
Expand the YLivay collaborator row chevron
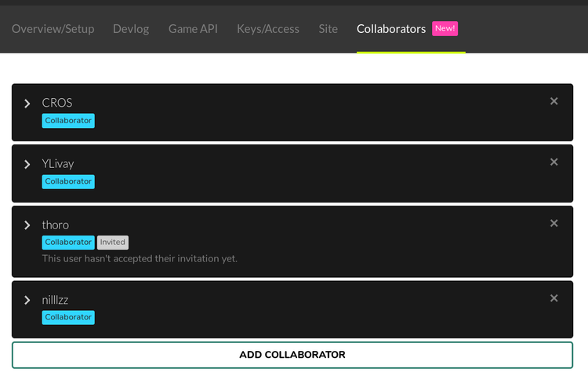27,164
